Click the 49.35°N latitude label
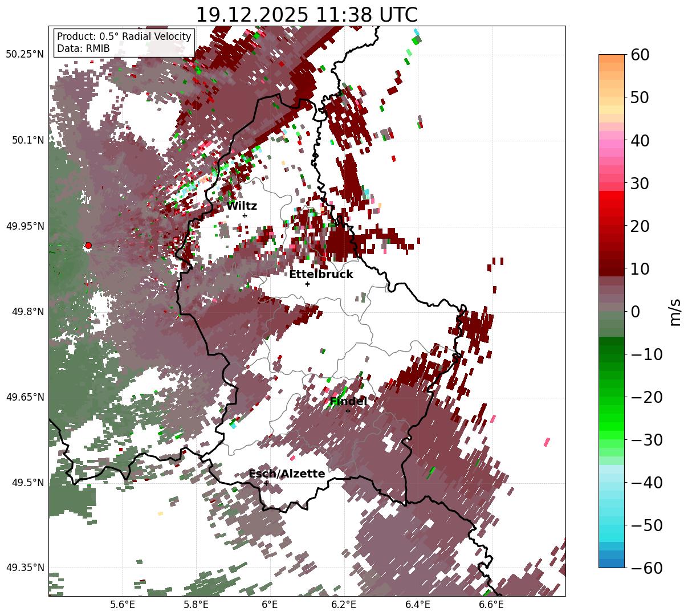The width and height of the screenshot is (688, 616). pyautogui.click(x=25, y=568)
